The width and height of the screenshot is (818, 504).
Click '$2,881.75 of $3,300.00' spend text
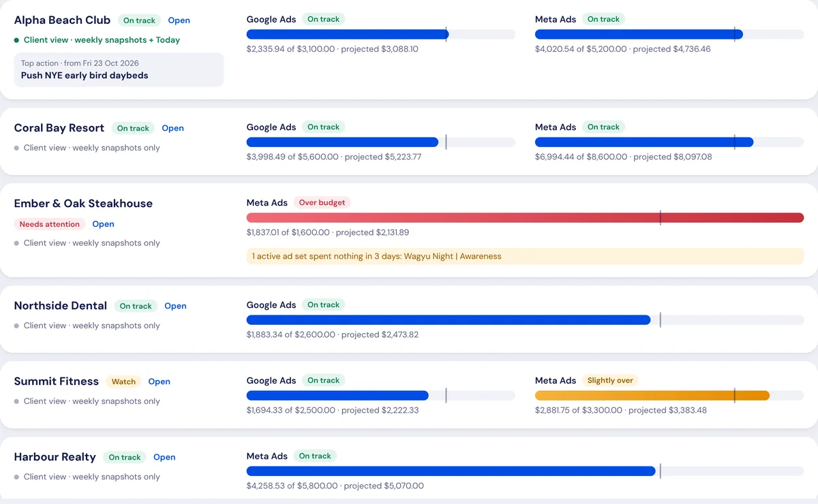(x=579, y=410)
